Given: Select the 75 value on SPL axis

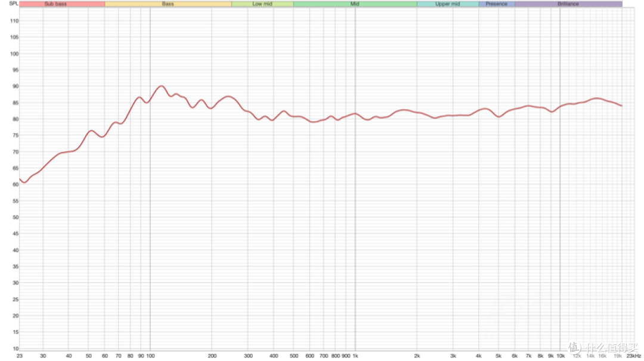Looking at the screenshot, I should pyautogui.click(x=16, y=135).
